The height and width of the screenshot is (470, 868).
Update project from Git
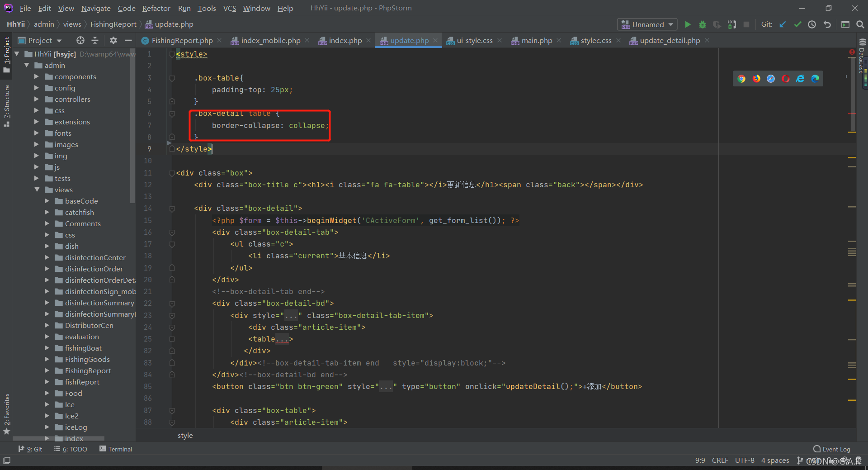[x=783, y=24]
